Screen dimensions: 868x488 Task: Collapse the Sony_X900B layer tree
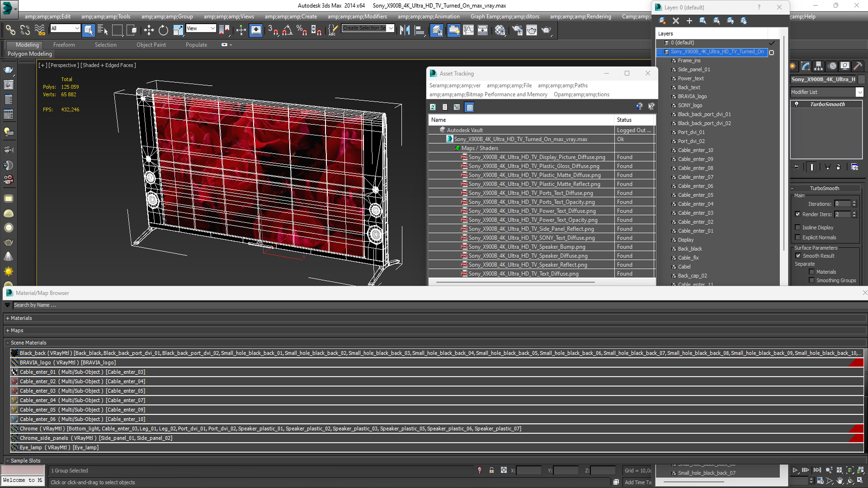coord(660,52)
